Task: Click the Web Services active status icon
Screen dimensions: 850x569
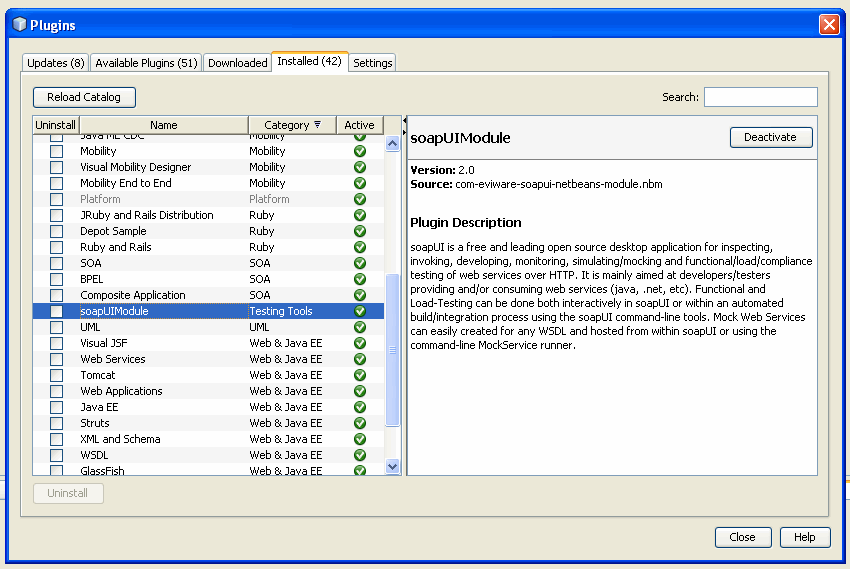Action: coord(359,359)
